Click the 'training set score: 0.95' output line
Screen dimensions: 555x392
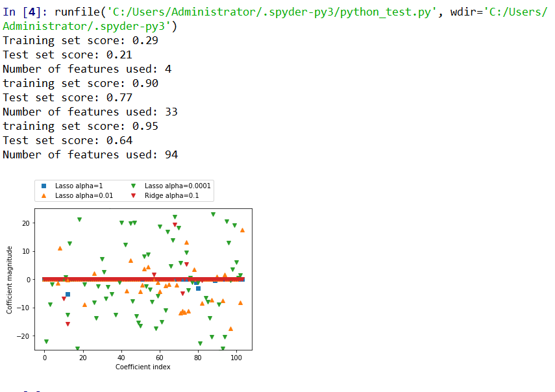click(80, 126)
